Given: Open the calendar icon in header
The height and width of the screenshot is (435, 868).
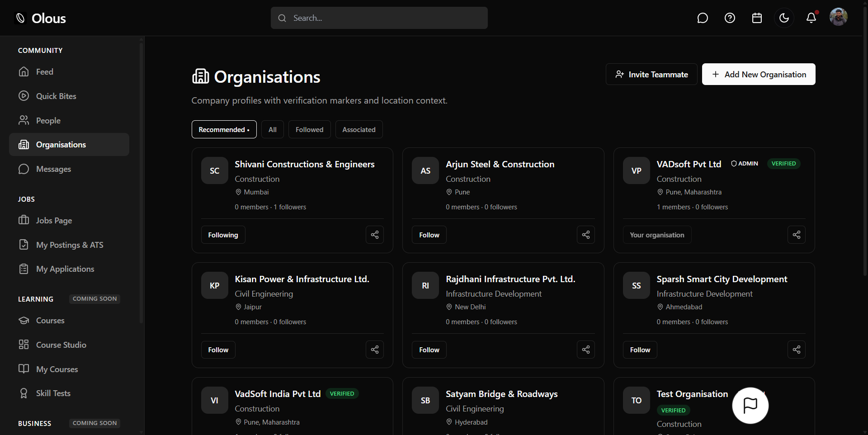Looking at the screenshot, I should pyautogui.click(x=757, y=18).
